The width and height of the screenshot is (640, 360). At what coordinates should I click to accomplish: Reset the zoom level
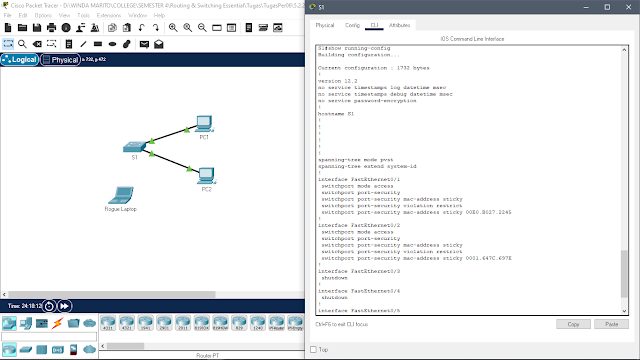tap(188, 28)
